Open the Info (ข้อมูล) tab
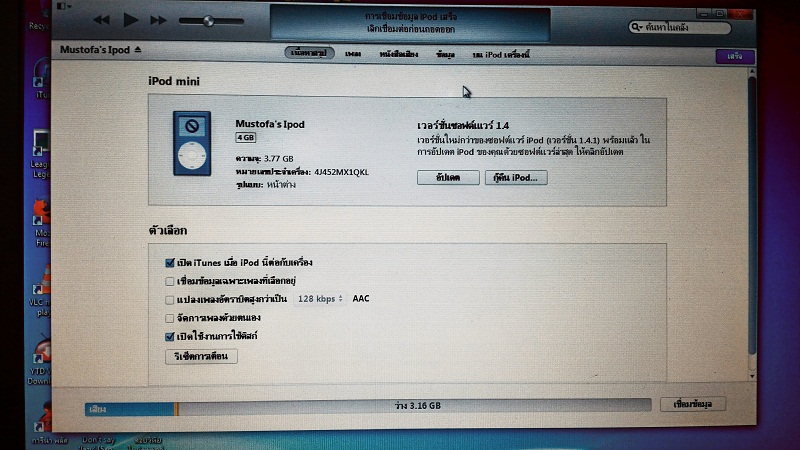Viewport: 800px width, 450px height. pyautogui.click(x=445, y=55)
